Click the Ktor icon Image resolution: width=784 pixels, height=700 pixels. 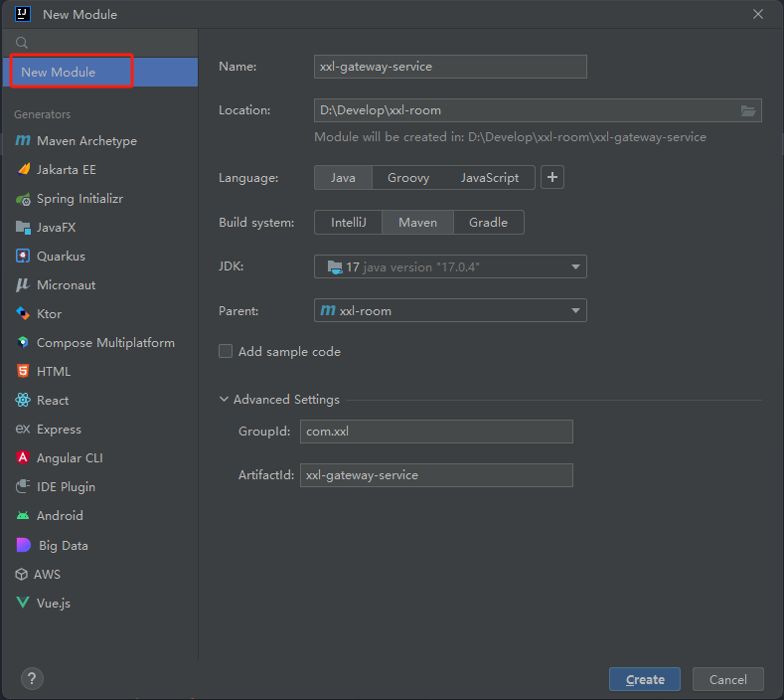[x=23, y=314]
